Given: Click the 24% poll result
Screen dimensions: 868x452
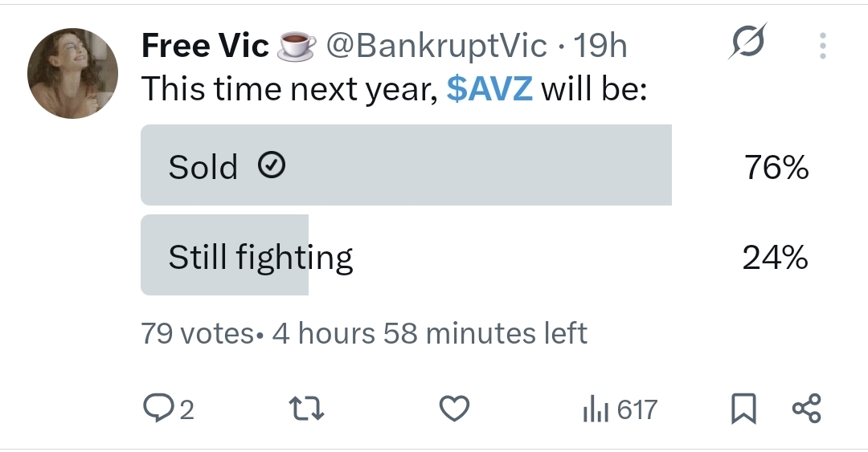Looking at the screenshot, I should point(775,258).
